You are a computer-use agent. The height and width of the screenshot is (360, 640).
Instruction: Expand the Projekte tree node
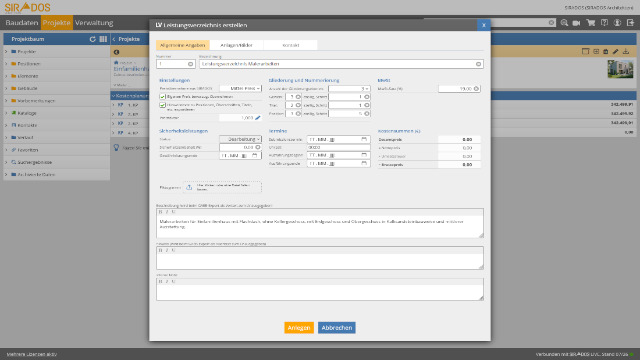6,52
